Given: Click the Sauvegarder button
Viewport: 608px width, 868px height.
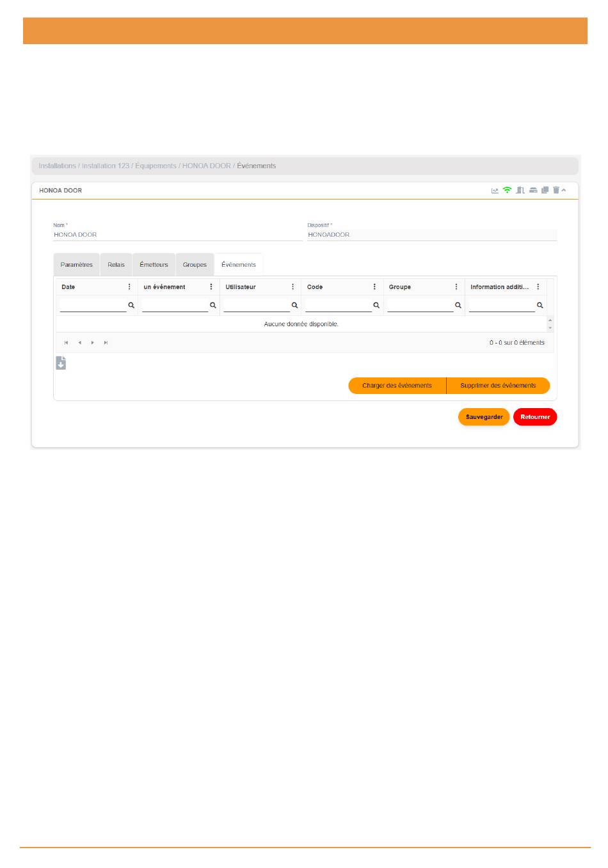Looking at the screenshot, I should point(484,417).
